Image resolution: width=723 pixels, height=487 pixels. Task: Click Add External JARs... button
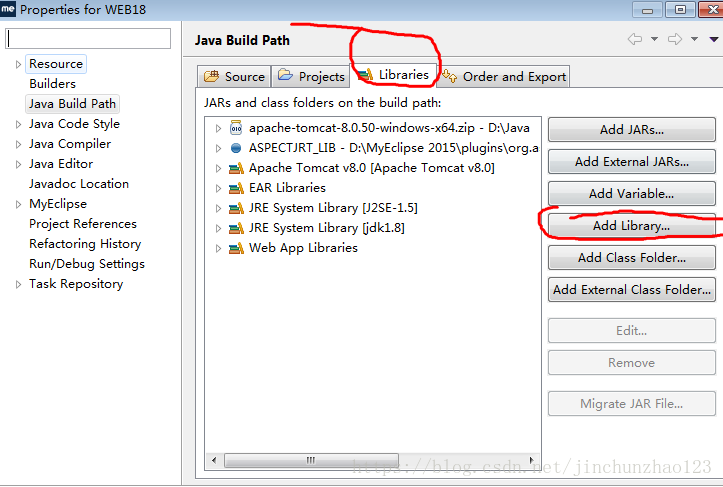pyautogui.click(x=632, y=161)
